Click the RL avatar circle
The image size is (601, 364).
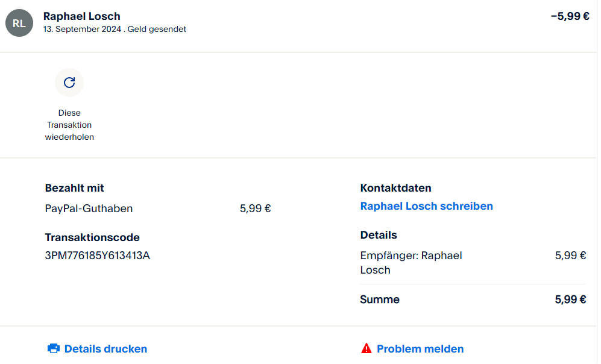tap(19, 23)
